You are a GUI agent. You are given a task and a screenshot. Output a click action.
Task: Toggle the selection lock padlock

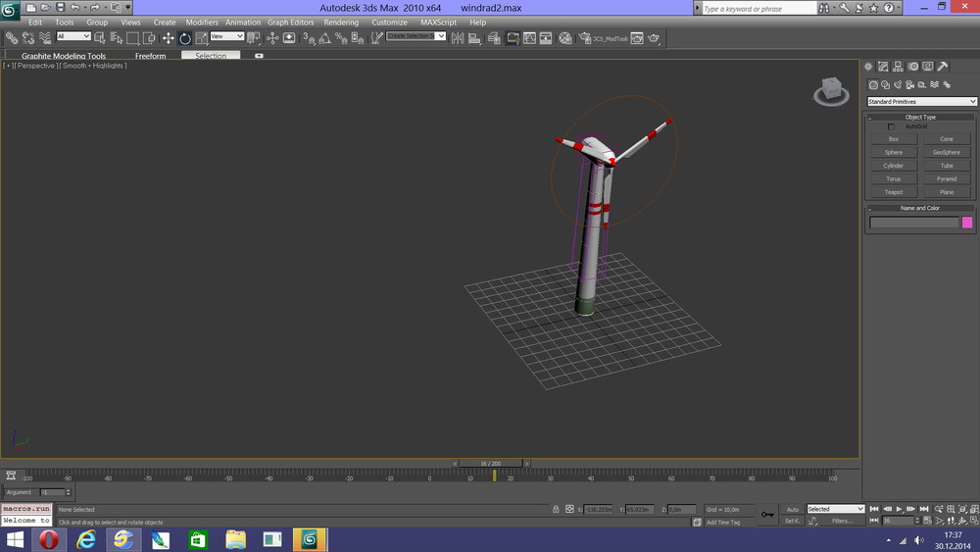(556, 510)
